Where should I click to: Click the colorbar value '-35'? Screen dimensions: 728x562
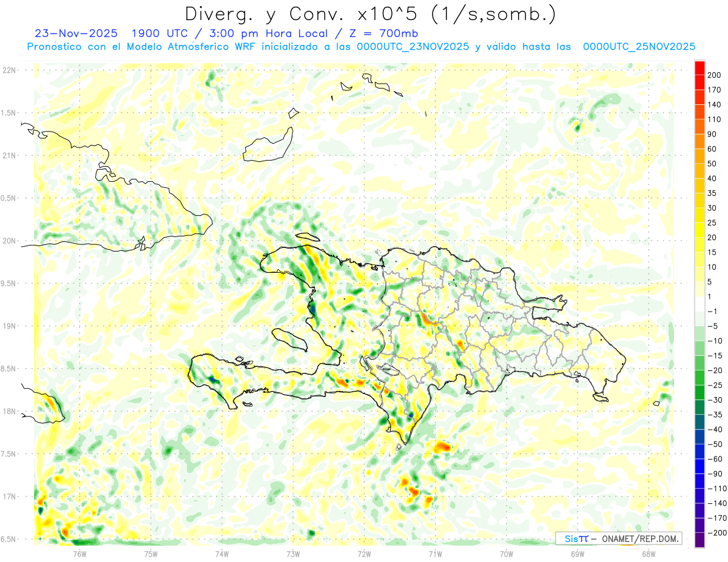point(716,415)
